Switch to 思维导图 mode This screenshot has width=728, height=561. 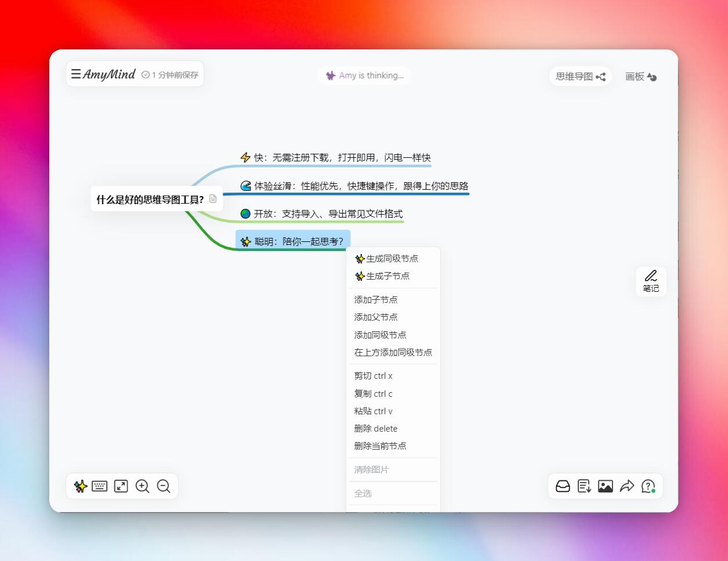580,77
